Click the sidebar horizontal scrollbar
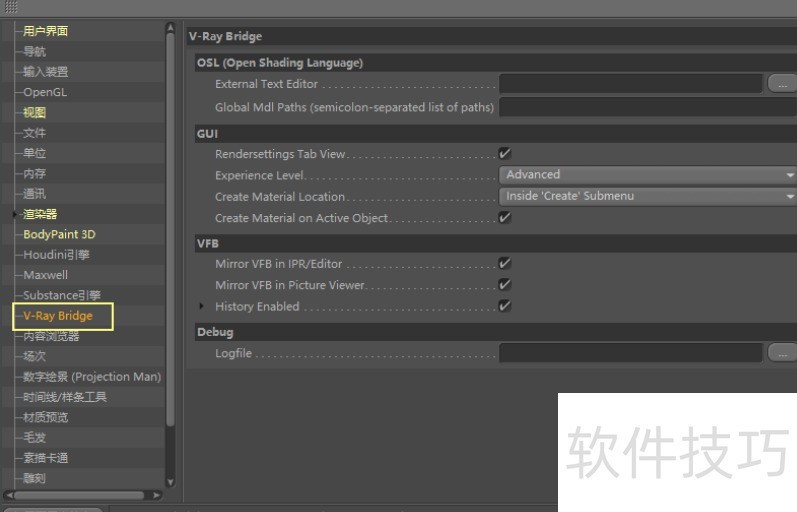The image size is (797, 512). coord(82,495)
